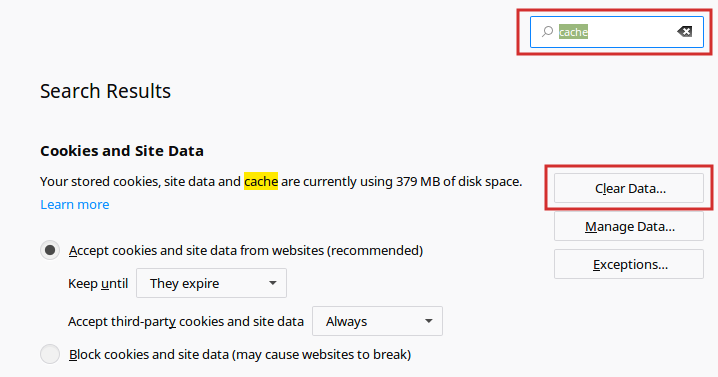Open third-party cookies Always dropdown
The image size is (718, 377).
click(x=377, y=321)
